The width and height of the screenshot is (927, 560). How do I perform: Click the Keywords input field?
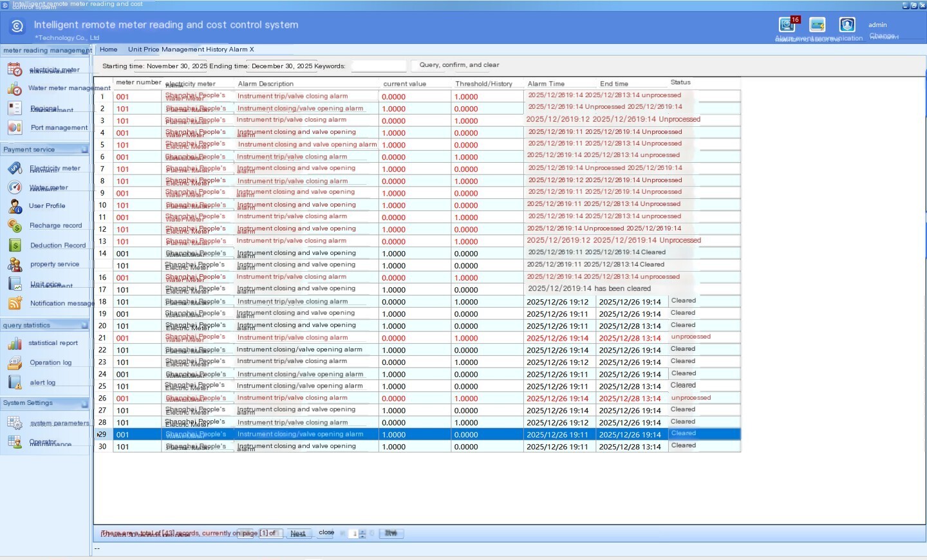coord(379,66)
